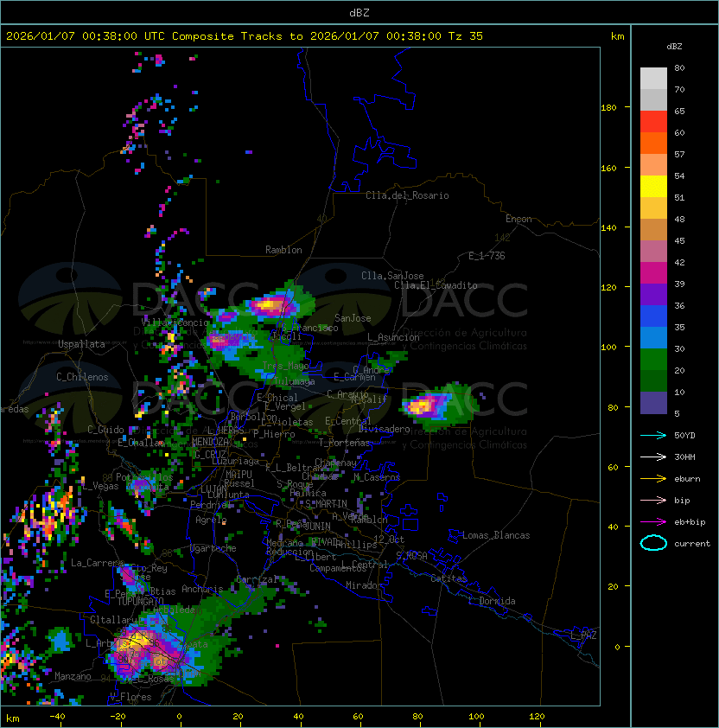This screenshot has height=728, width=719.
Task: Click the Uspallata town label
Action: point(81,344)
